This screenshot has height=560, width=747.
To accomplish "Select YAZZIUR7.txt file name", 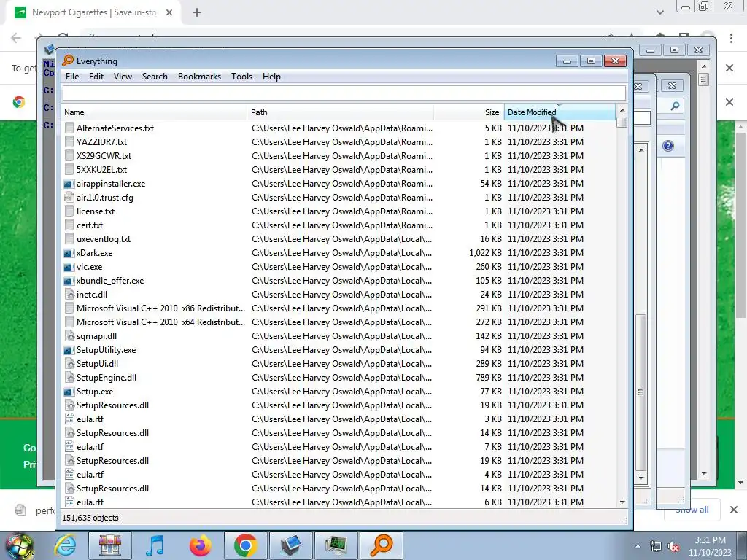I will click(x=101, y=142).
